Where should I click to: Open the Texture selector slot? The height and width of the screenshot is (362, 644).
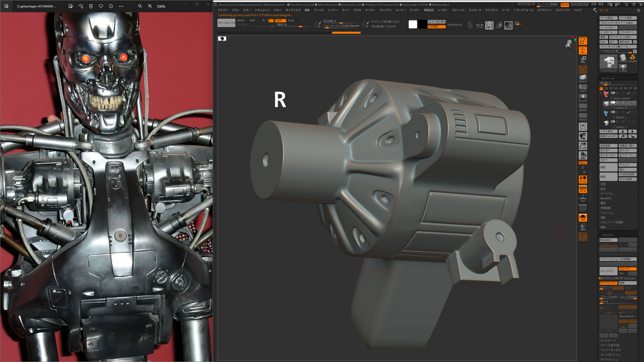pyautogui.click(x=583, y=117)
